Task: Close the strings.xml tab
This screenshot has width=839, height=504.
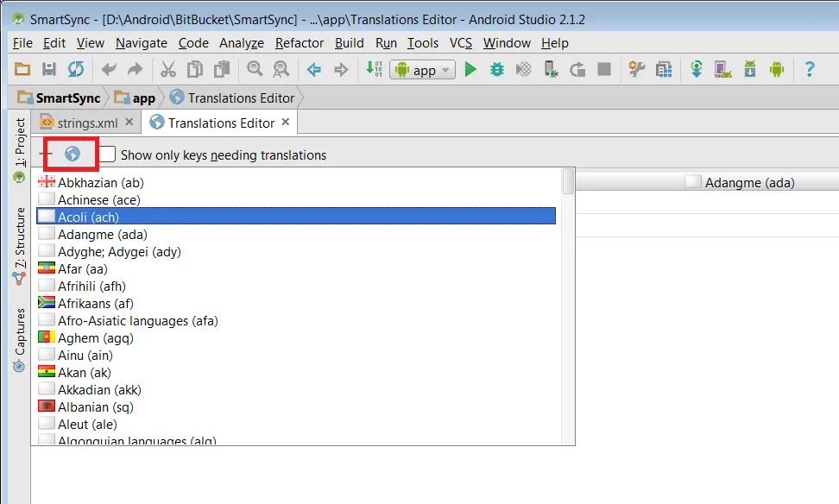Action: tap(129, 122)
